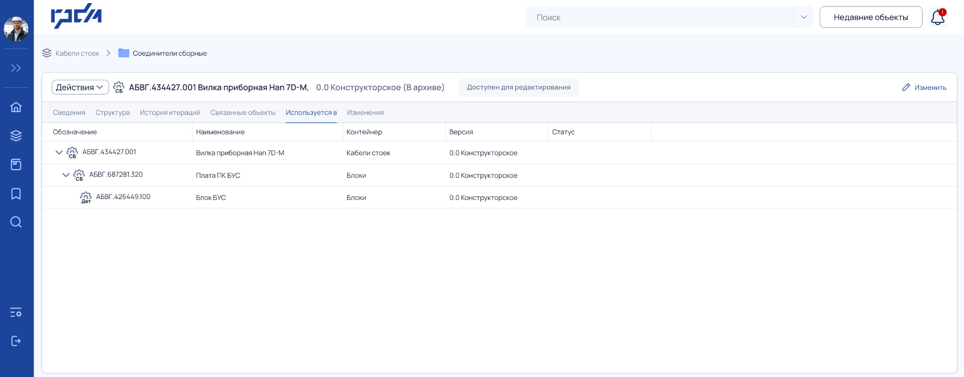
Task: Open Недавние объекты list
Action: pyautogui.click(x=871, y=17)
